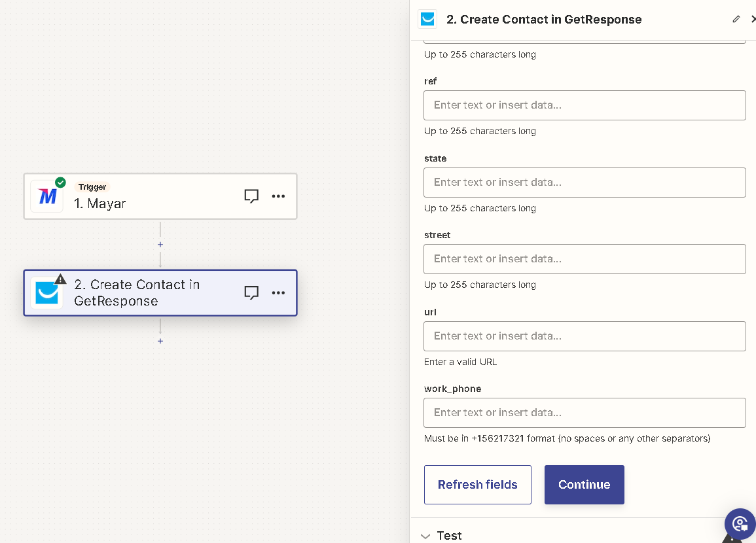Click the GetResponse logo in step 2 card
Image resolution: width=756 pixels, height=543 pixels.
(47, 292)
